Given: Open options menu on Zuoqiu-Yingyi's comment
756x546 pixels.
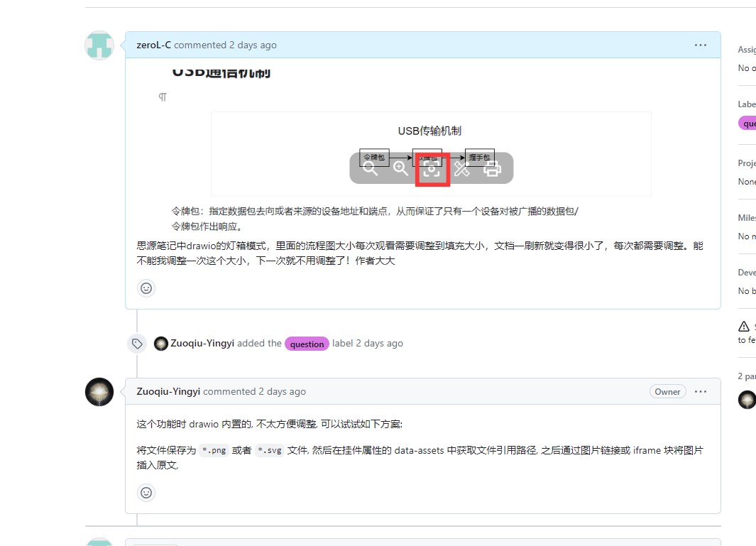Looking at the screenshot, I should click(x=701, y=391).
